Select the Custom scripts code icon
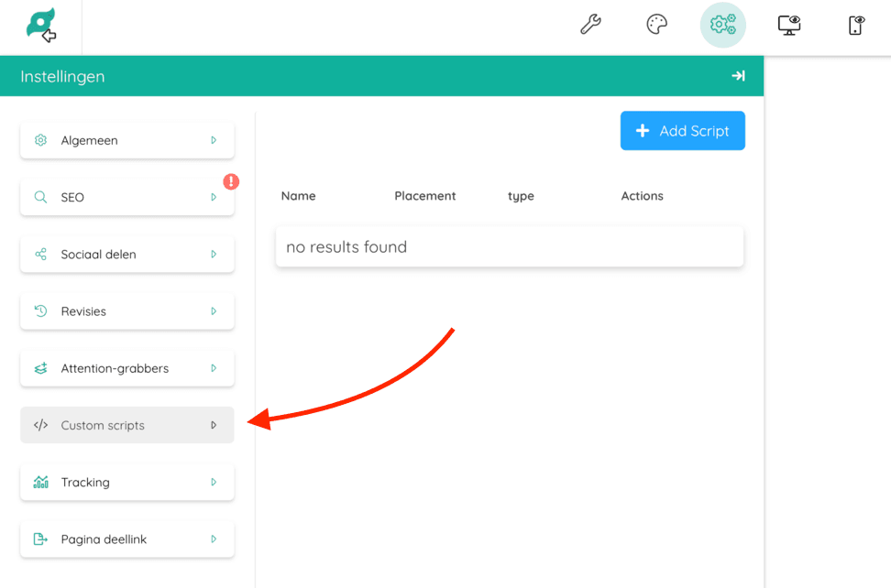The image size is (891, 588). click(40, 425)
